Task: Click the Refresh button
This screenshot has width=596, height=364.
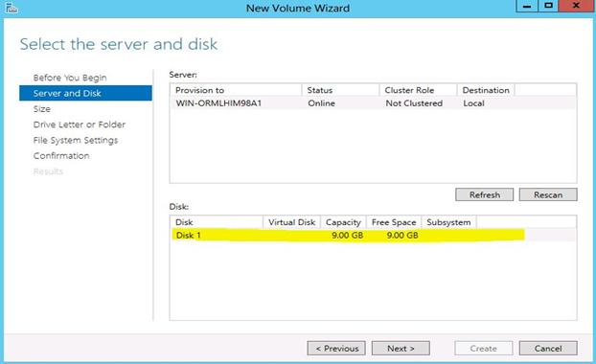Action: click(484, 194)
